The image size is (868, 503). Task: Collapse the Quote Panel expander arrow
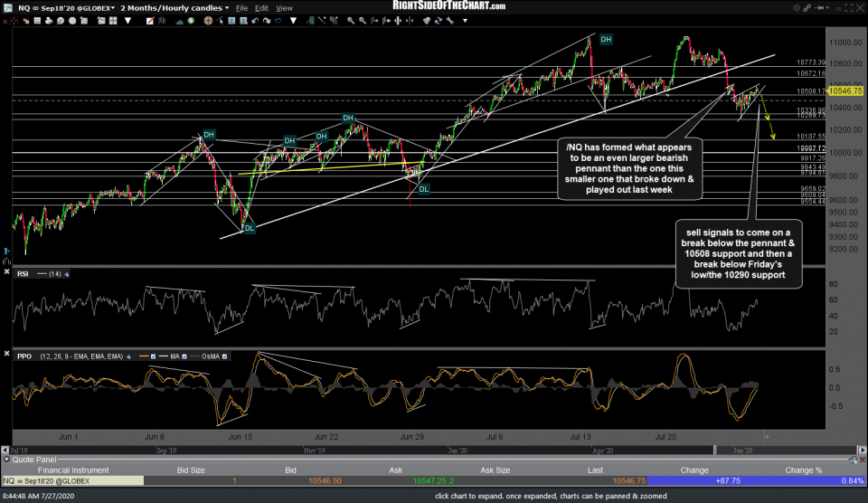(6, 460)
